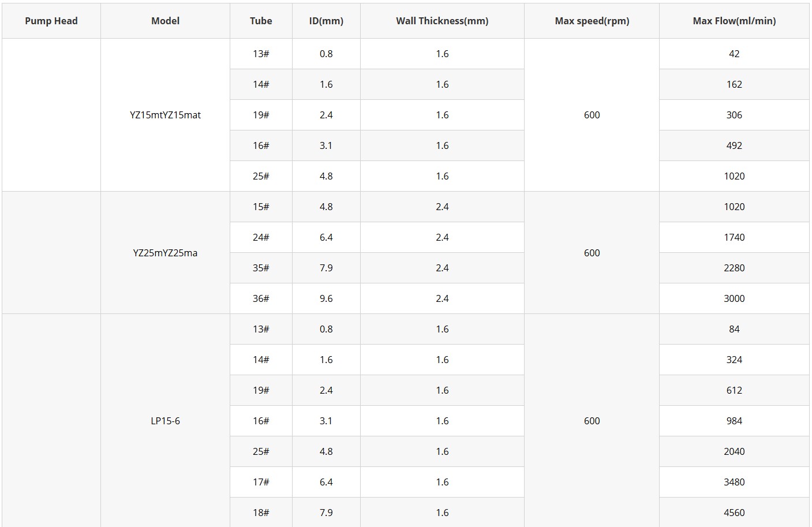The height and width of the screenshot is (527, 812).
Task: Select the max flow value 42
Action: point(734,54)
